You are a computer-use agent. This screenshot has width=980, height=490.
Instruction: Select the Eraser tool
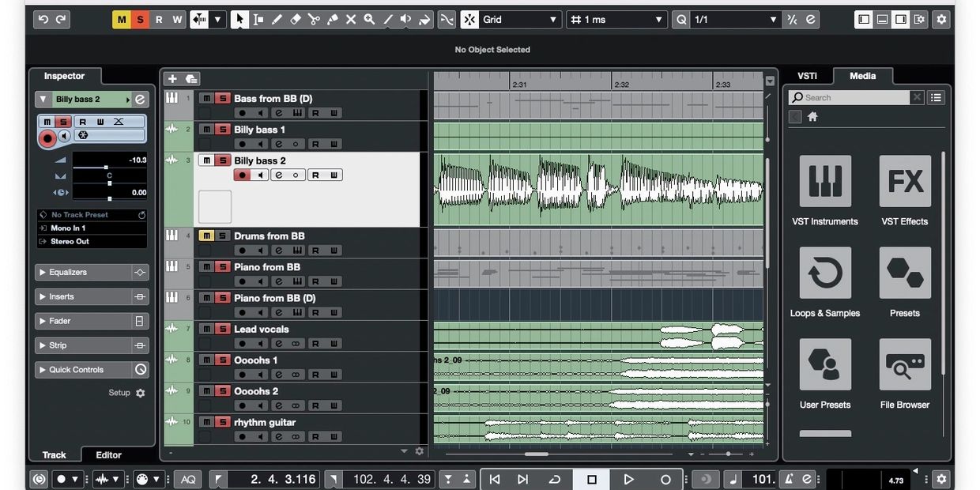coord(296,20)
